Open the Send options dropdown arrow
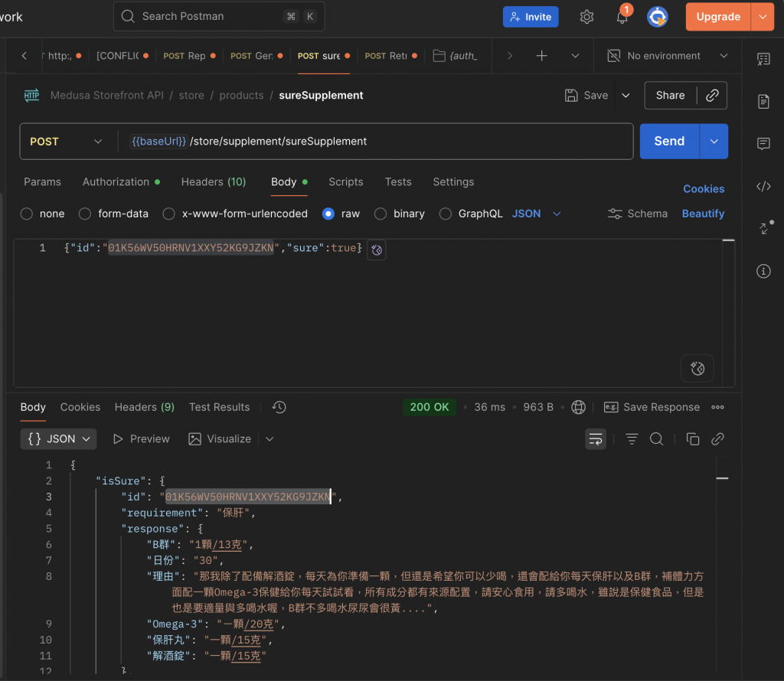This screenshot has width=784, height=681. (714, 142)
